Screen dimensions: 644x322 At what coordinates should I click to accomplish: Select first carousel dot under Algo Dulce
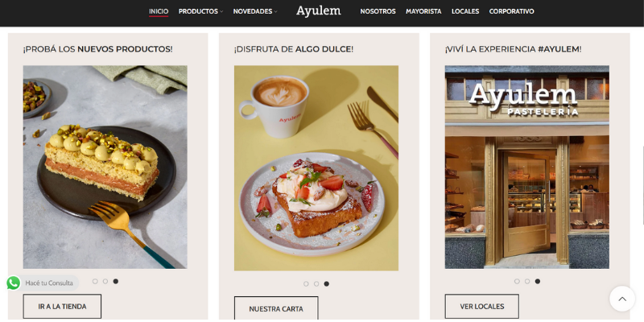tap(306, 284)
